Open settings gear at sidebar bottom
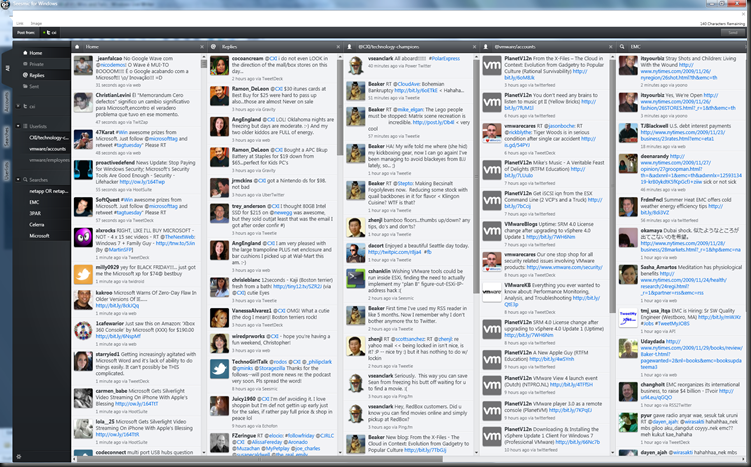751x467 pixels. tap(19, 456)
